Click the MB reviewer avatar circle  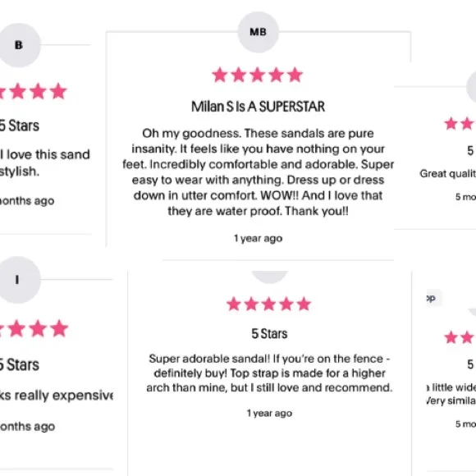258,32
